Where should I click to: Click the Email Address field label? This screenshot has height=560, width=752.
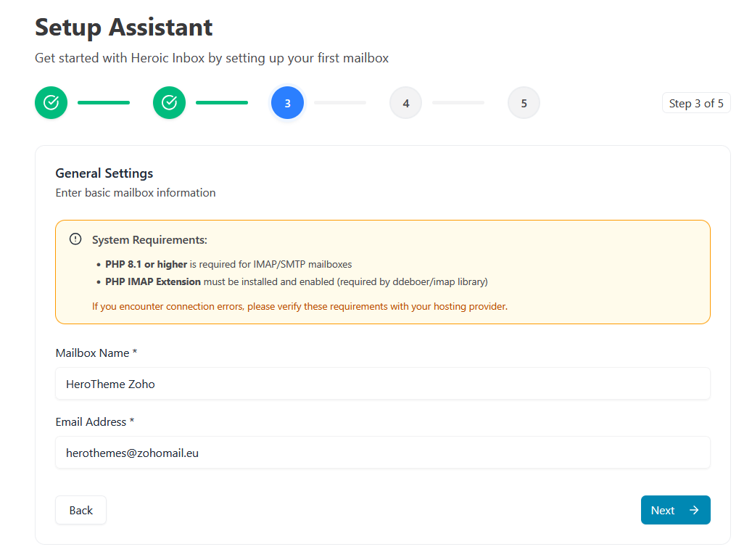tap(94, 422)
